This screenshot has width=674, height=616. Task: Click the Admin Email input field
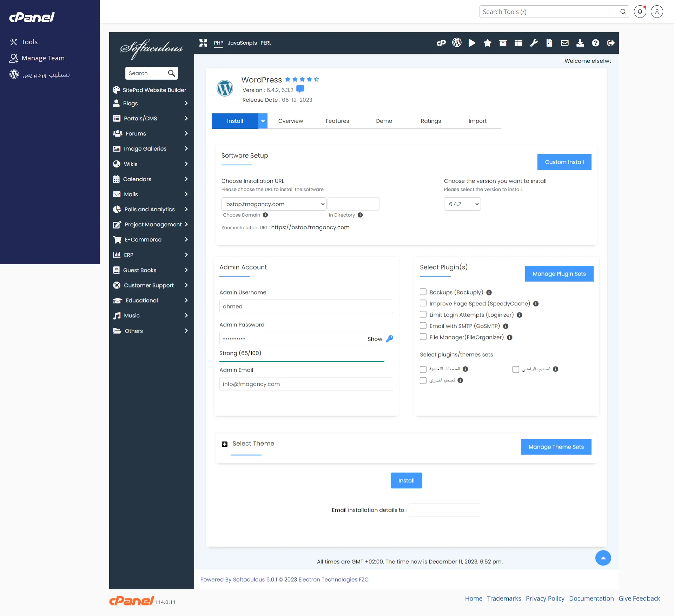point(306,384)
